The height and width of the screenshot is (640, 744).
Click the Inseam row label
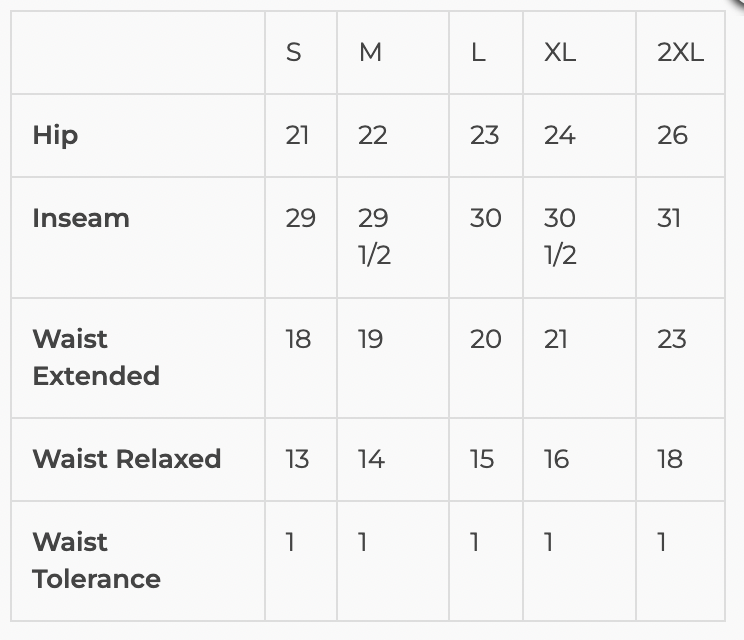click(81, 218)
